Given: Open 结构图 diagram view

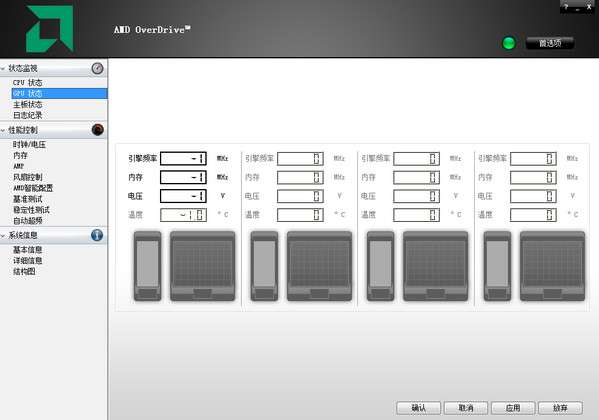Looking at the screenshot, I should pyautogui.click(x=24, y=271).
